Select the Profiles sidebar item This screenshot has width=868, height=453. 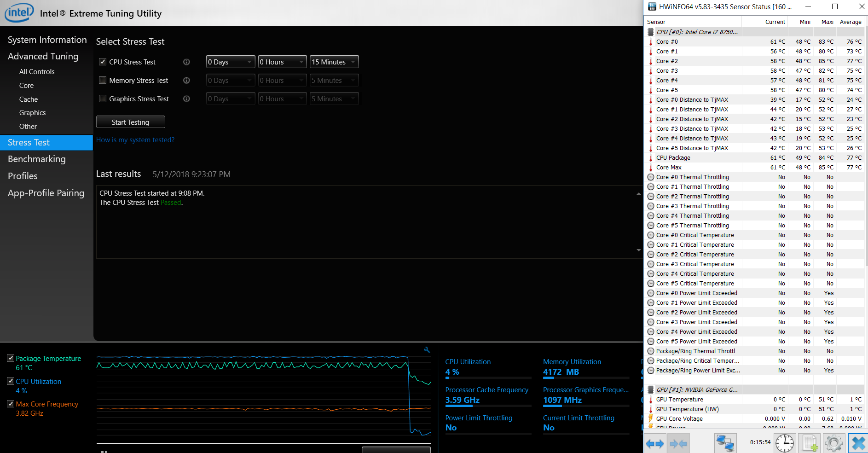[x=23, y=176]
